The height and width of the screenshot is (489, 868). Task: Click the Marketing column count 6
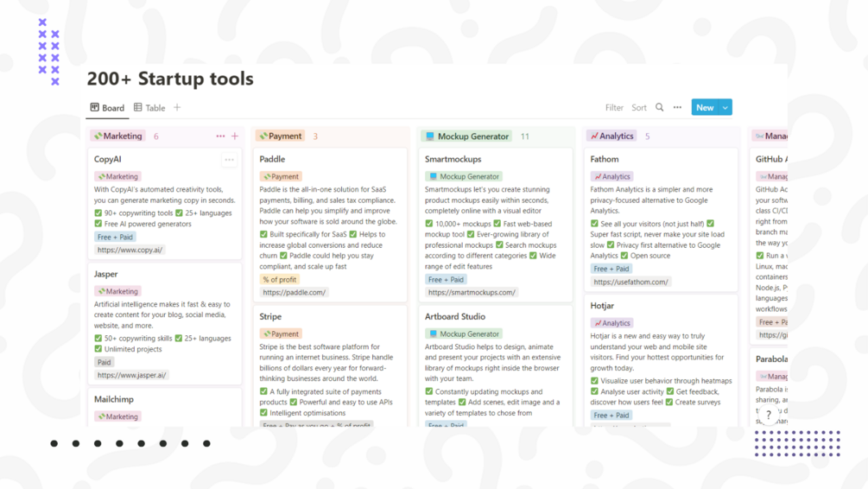[156, 137]
